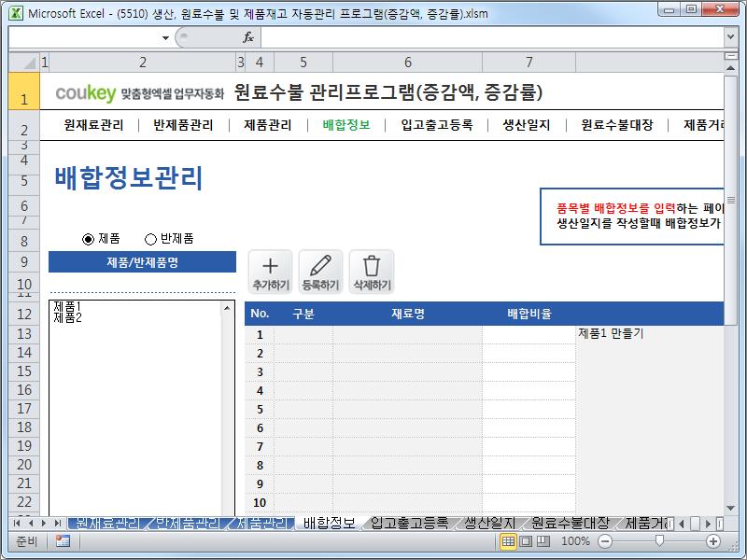This screenshot has height=560, width=747.
Task: Click the 재료명 column header
Action: 408,314
